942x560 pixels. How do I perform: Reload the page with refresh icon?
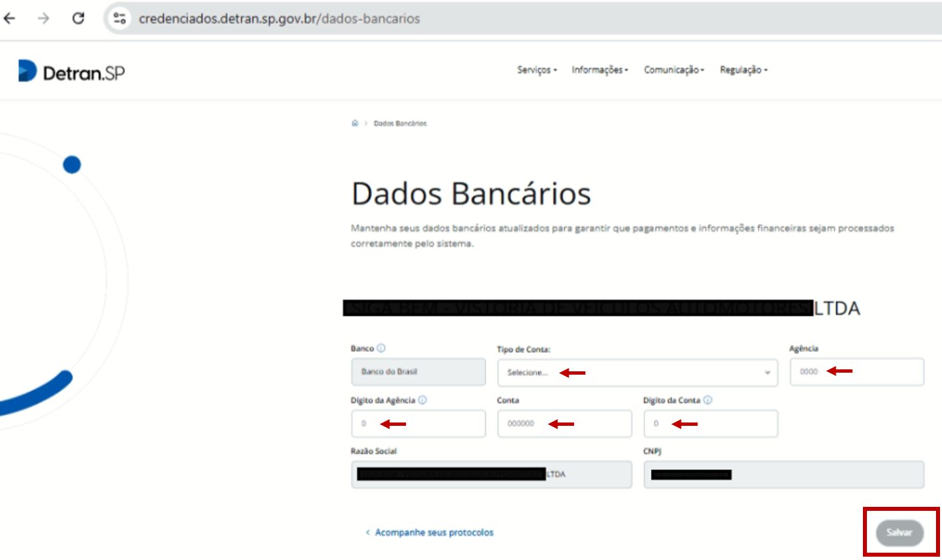(78, 18)
